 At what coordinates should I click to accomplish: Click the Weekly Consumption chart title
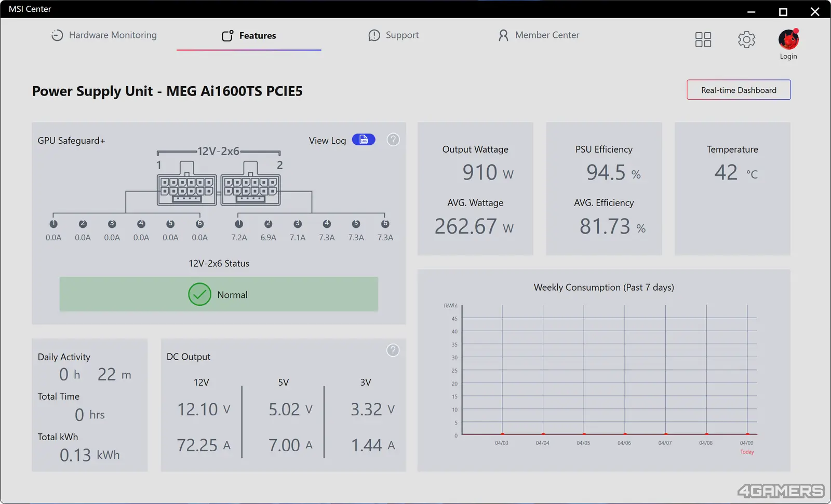click(604, 288)
